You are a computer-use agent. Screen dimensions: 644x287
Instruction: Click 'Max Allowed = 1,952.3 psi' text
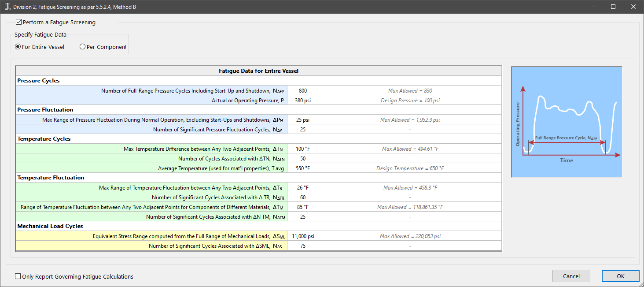tap(410, 119)
